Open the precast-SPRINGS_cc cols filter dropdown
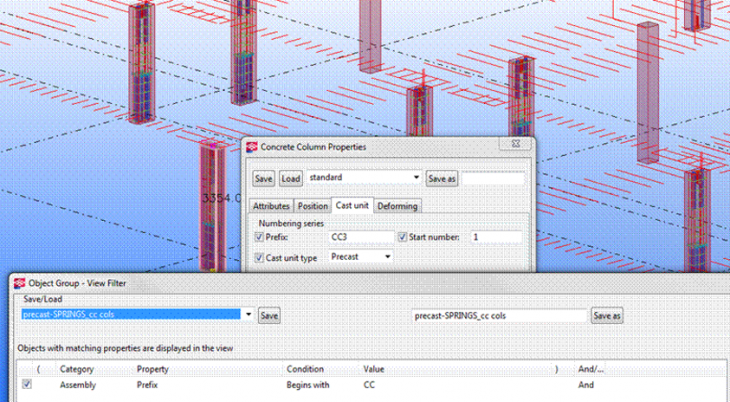Image resolution: width=730 pixels, height=402 pixels. click(248, 315)
